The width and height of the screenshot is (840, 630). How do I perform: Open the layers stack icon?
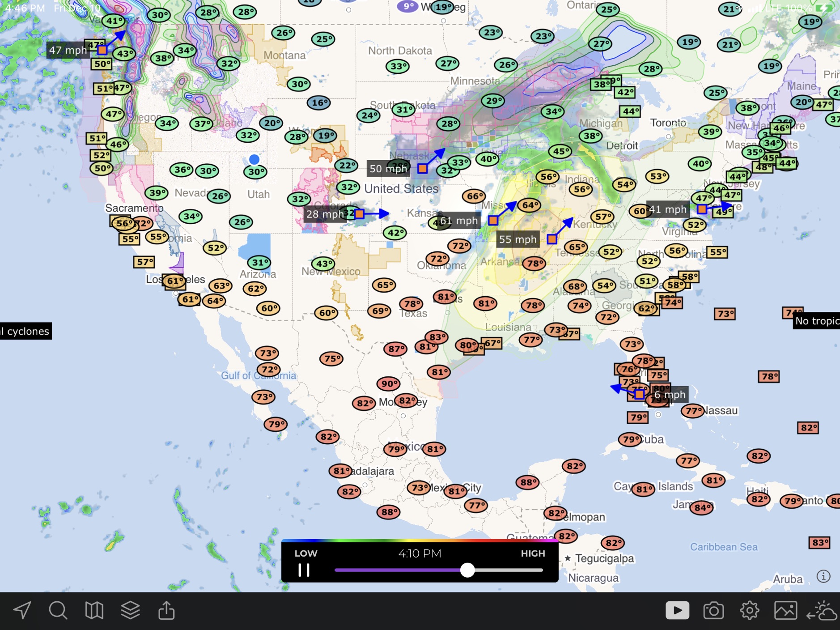tap(130, 610)
